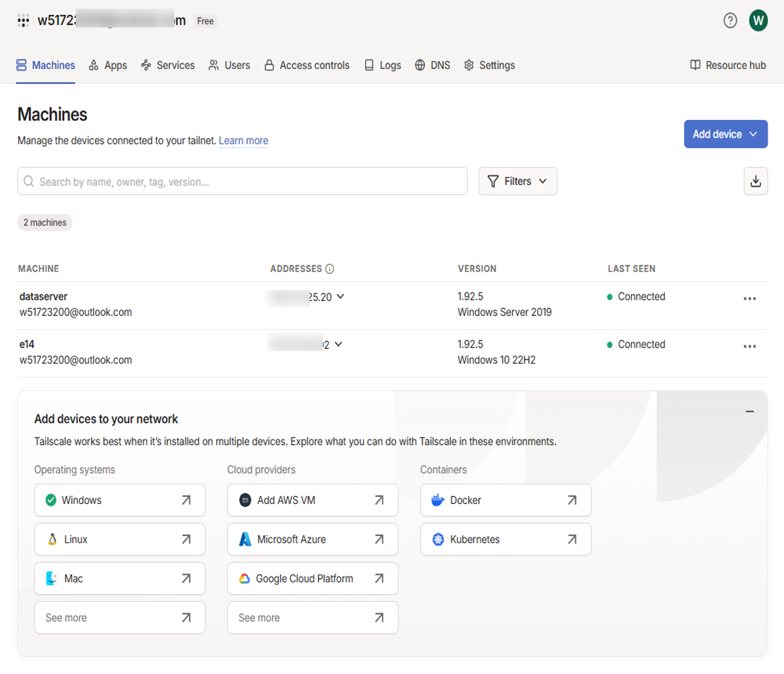Open the app grid dots icon
The image size is (784, 674).
click(24, 21)
